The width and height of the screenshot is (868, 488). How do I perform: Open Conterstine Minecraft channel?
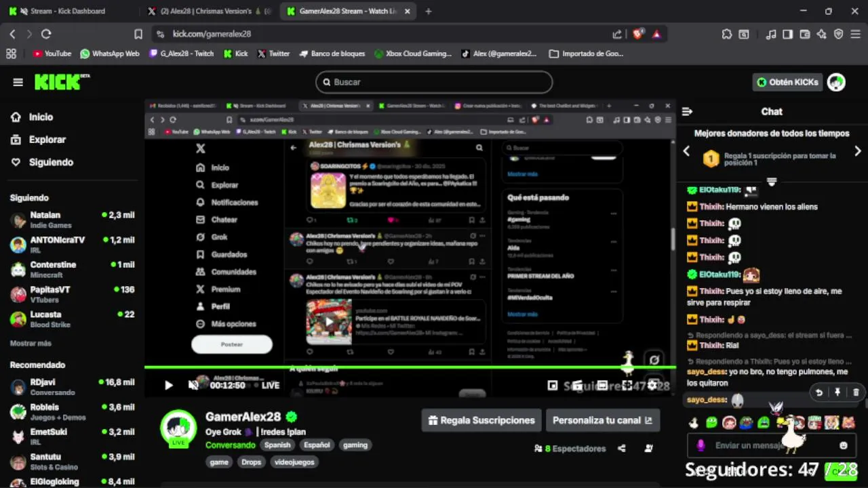pos(72,269)
